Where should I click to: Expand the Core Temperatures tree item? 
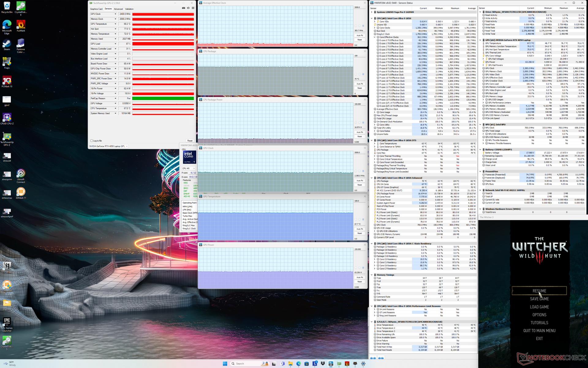click(x=375, y=144)
